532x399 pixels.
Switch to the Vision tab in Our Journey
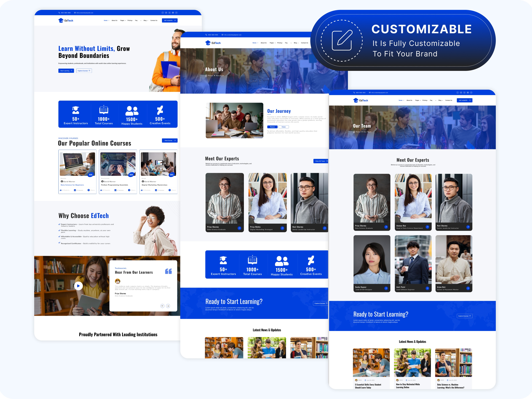click(283, 127)
